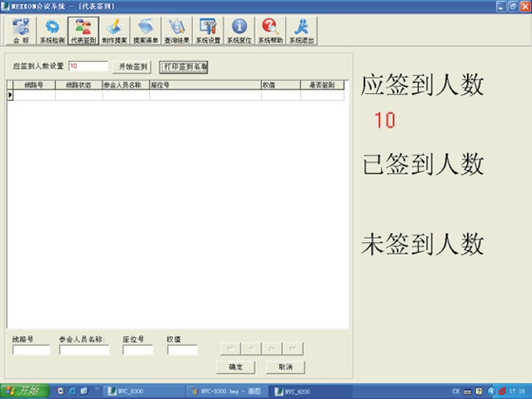Click the first-record navigation arrow button

[230, 349]
